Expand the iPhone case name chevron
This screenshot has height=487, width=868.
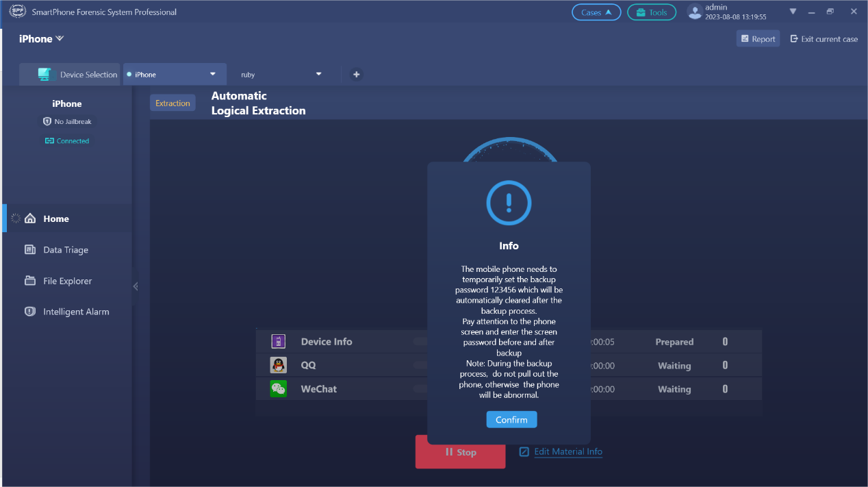(x=60, y=38)
